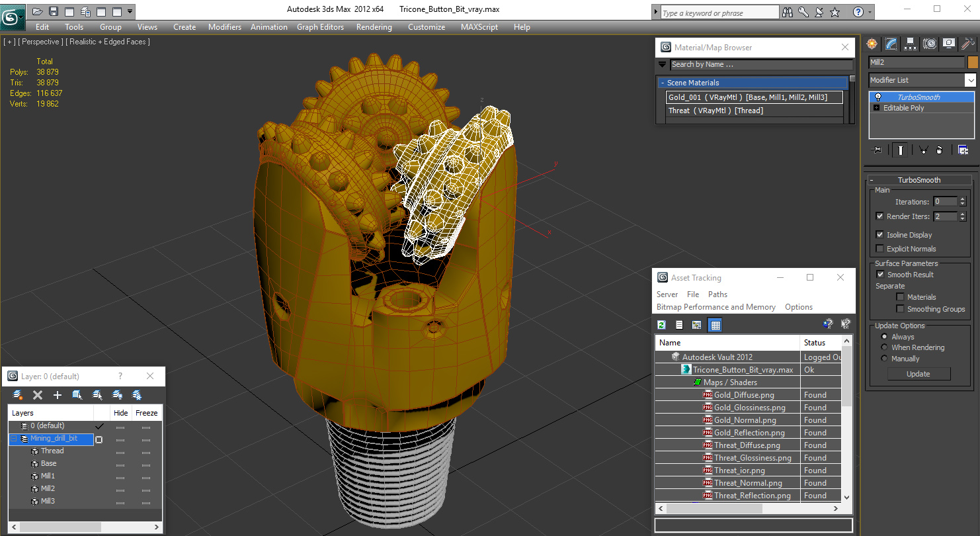980x536 pixels.
Task: Click the Pin Stack icon
Action: 878,150
